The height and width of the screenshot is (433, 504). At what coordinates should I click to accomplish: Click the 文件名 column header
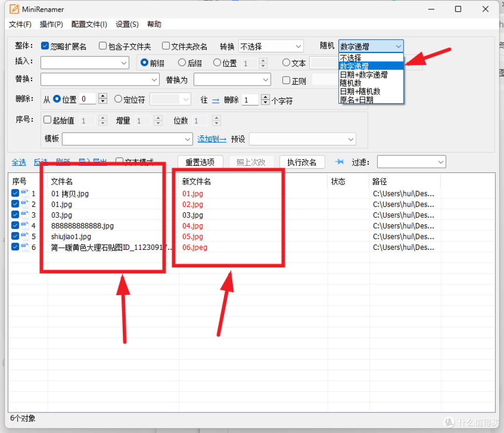(113, 181)
